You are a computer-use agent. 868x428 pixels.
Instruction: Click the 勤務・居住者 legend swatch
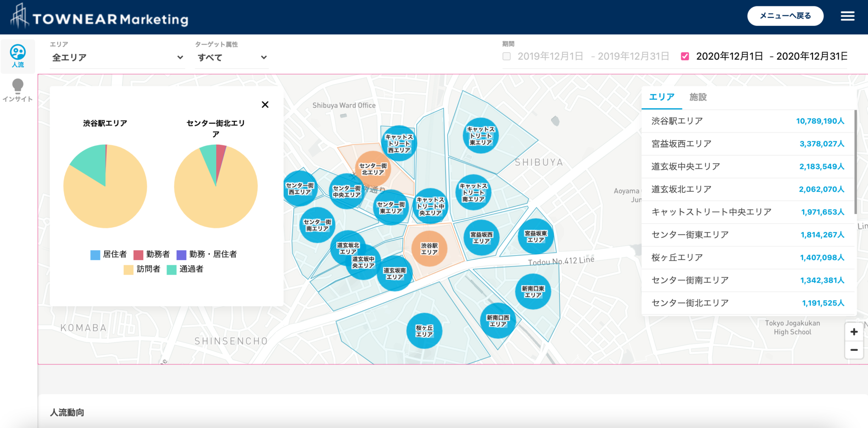(181, 255)
